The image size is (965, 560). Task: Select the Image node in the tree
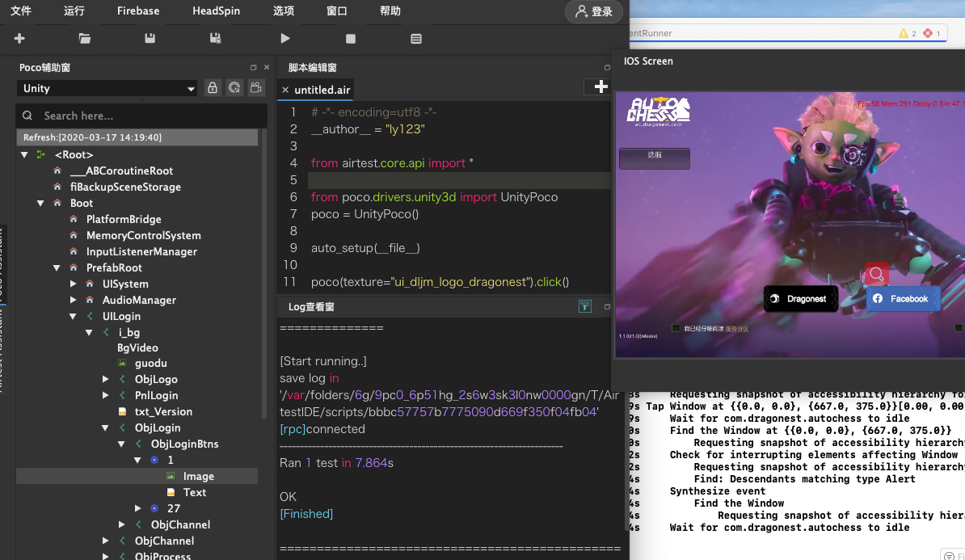[x=199, y=476]
